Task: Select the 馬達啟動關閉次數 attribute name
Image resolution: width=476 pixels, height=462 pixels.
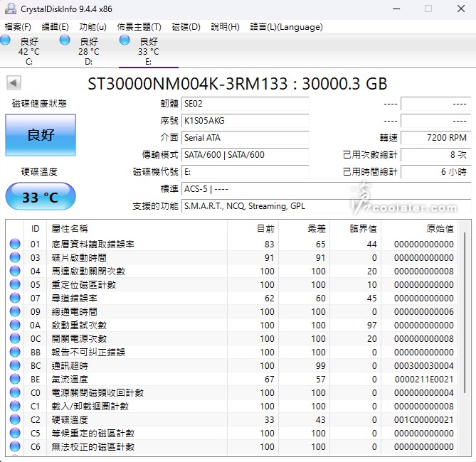Action: coord(88,271)
